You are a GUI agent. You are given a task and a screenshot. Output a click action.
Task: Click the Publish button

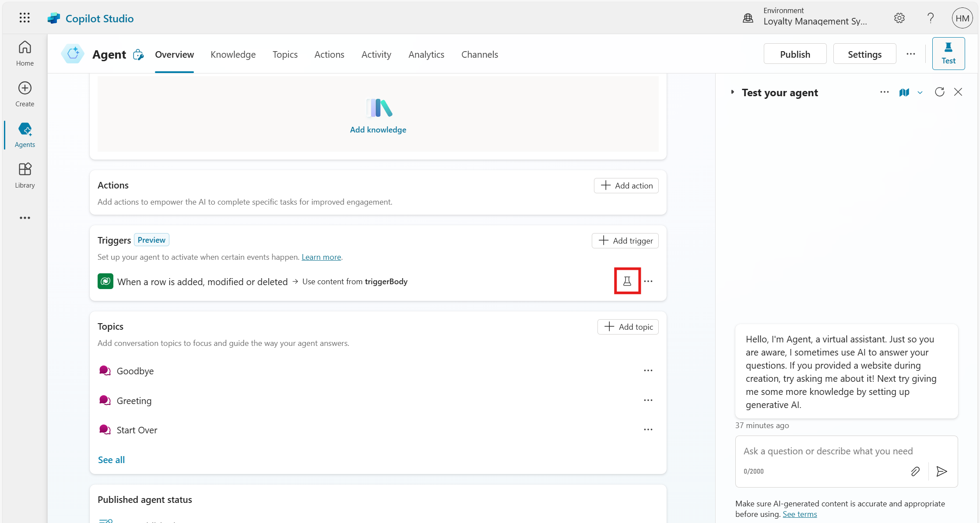pyautogui.click(x=794, y=54)
